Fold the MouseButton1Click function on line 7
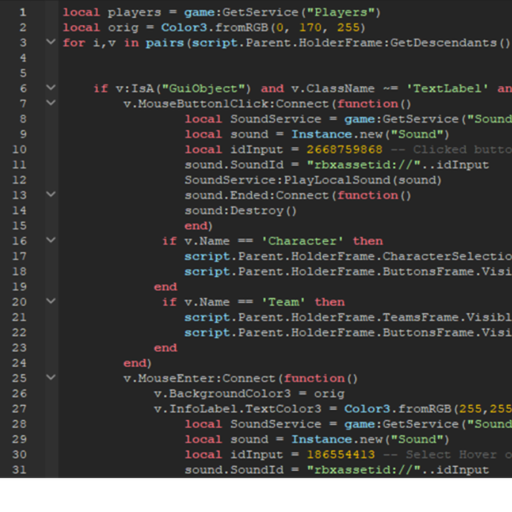 (x=51, y=103)
